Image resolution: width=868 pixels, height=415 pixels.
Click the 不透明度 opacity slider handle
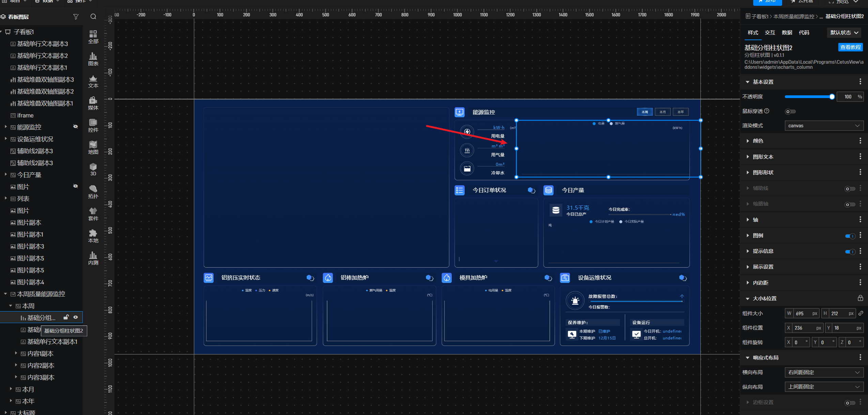pyautogui.click(x=832, y=97)
